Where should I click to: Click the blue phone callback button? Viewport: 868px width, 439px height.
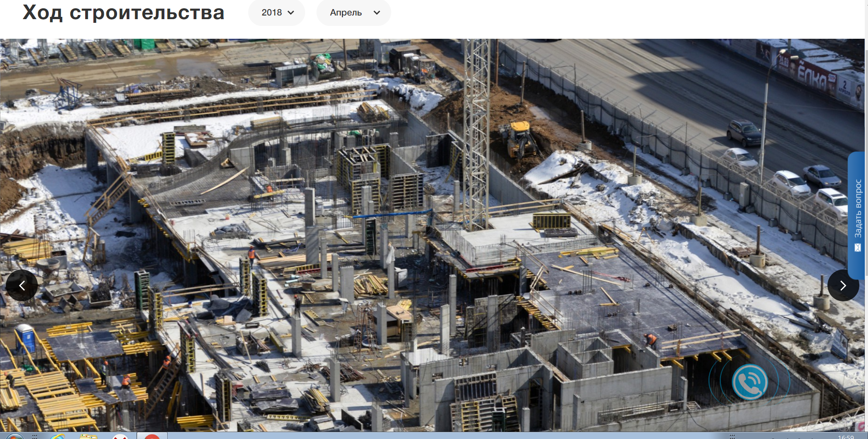tap(750, 382)
